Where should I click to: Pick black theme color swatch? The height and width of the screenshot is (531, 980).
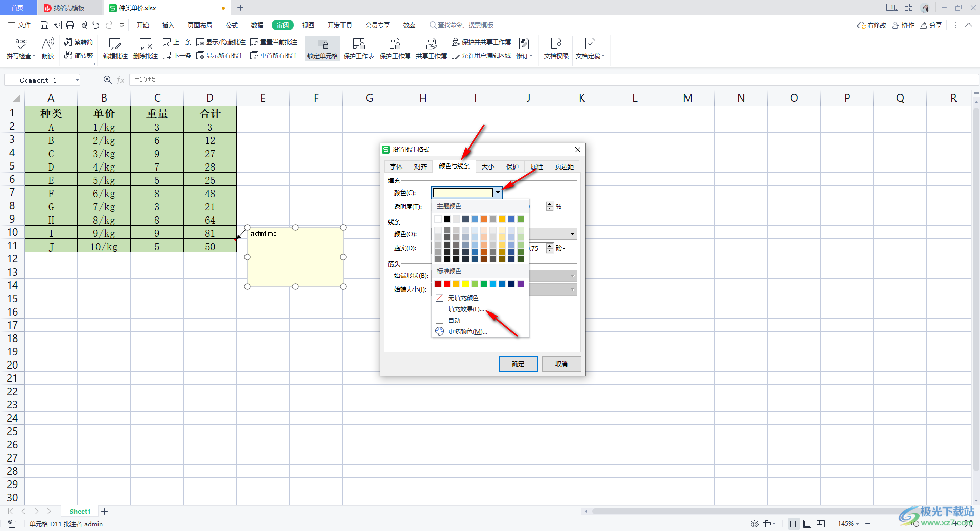(447, 219)
